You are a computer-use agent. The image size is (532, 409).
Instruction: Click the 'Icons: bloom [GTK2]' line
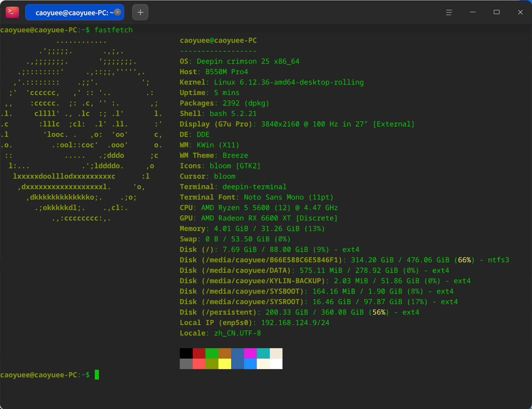point(220,166)
